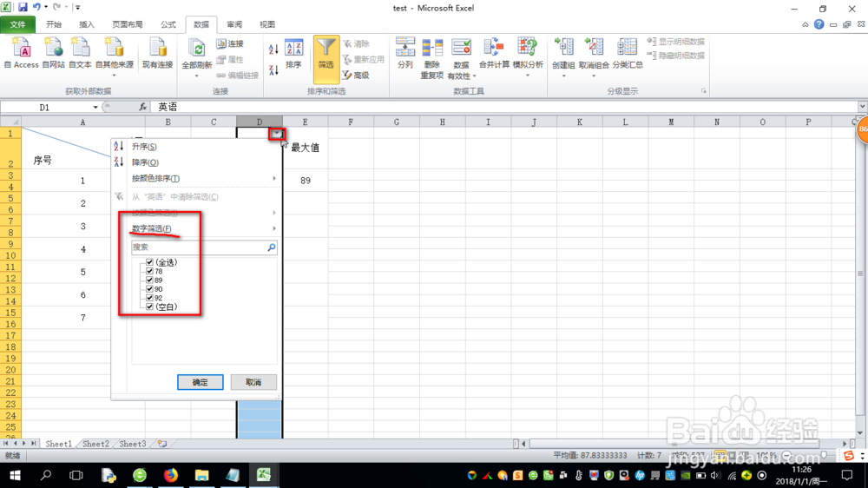Switch to the Formulas (公式) tab
The image size is (868, 488).
point(168,24)
